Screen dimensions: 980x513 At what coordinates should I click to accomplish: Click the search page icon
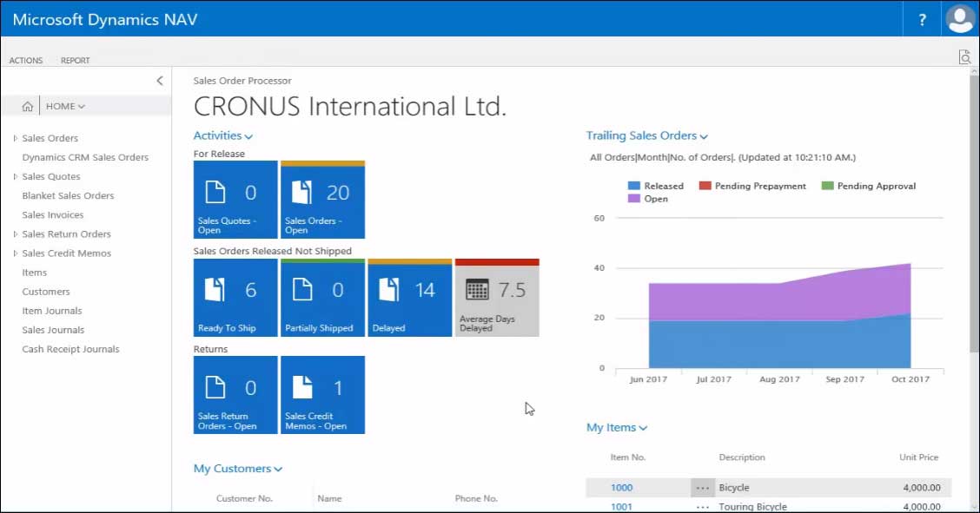click(x=964, y=57)
